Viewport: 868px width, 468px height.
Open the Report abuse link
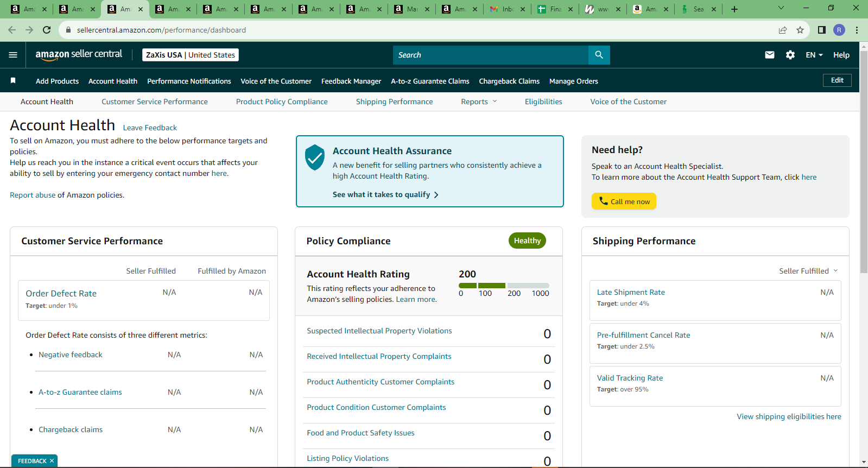[x=33, y=195]
